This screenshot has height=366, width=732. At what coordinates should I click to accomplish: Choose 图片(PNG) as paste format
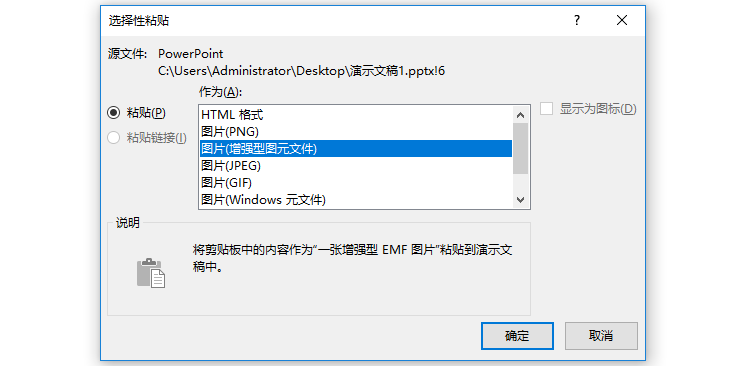(x=356, y=131)
